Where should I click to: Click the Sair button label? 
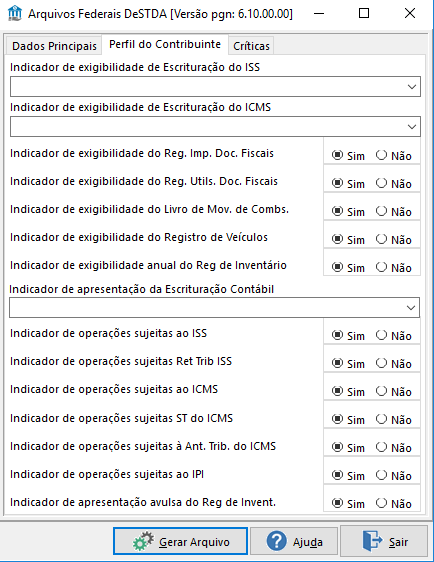pos(399,542)
